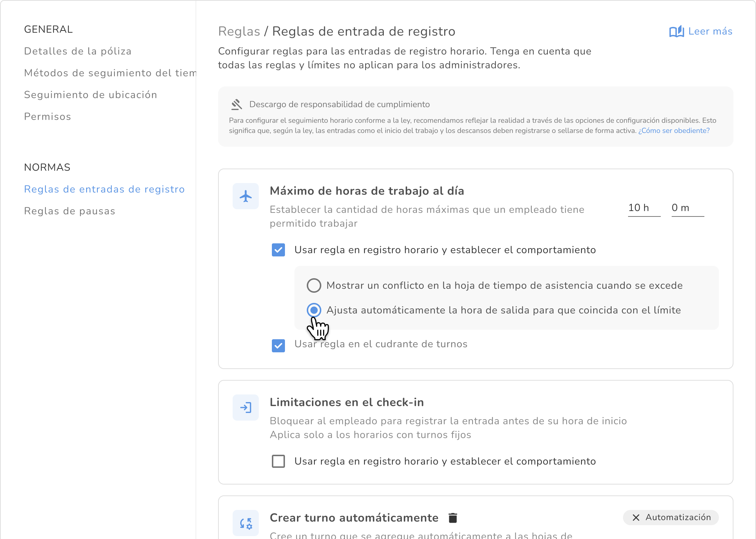The height and width of the screenshot is (539, 756).
Task: Select 'Mostrar un conflicto' radio option
Action: click(314, 285)
